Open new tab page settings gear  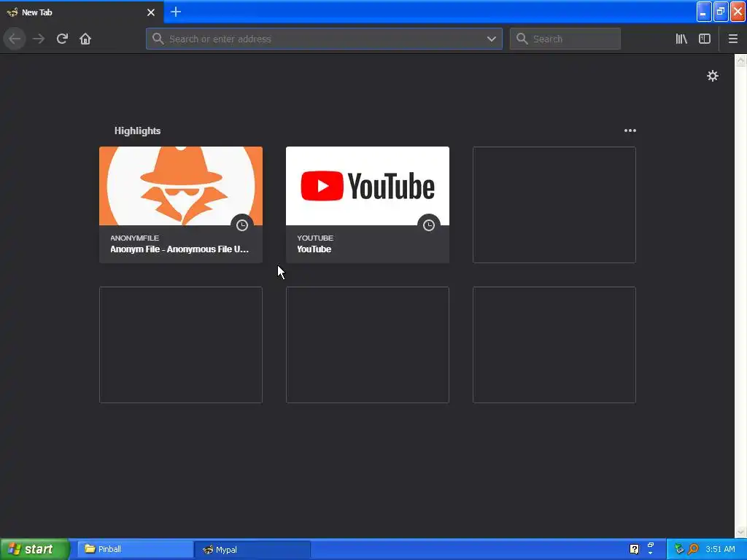coord(712,76)
